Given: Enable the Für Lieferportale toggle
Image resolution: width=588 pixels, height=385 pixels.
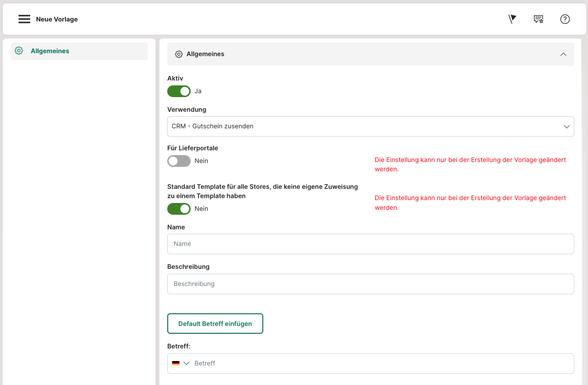Looking at the screenshot, I should 179,161.
